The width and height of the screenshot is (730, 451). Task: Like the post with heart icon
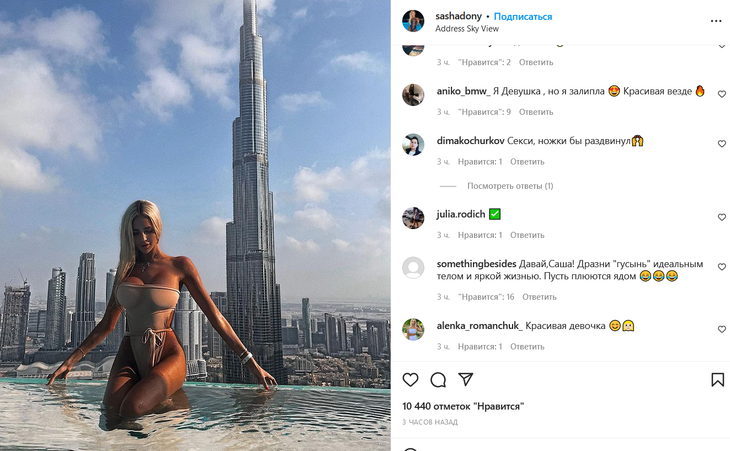410,380
